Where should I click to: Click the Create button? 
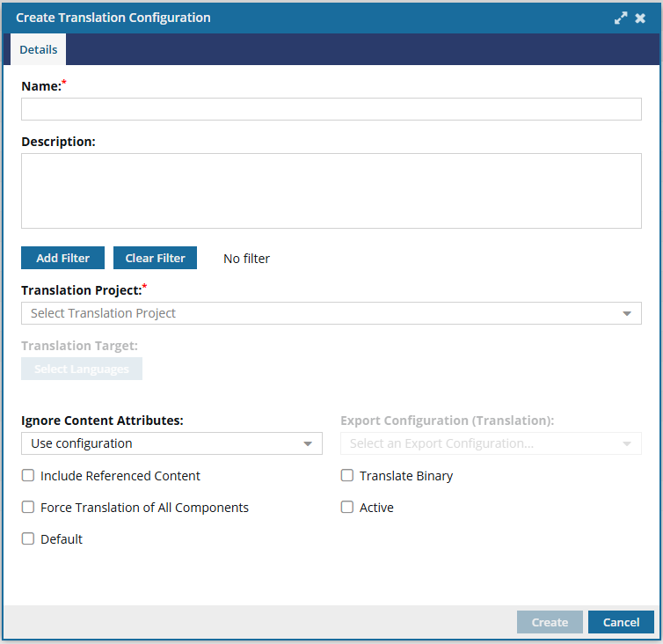(x=550, y=622)
